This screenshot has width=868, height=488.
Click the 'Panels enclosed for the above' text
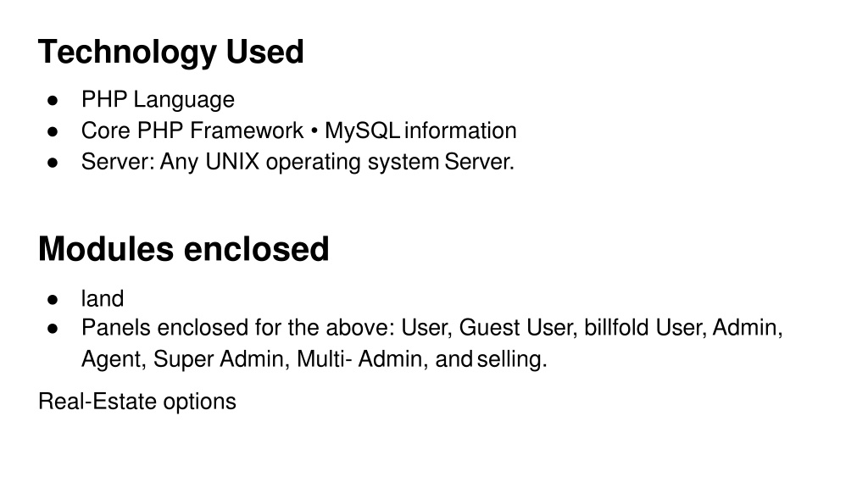[x=238, y=328]
